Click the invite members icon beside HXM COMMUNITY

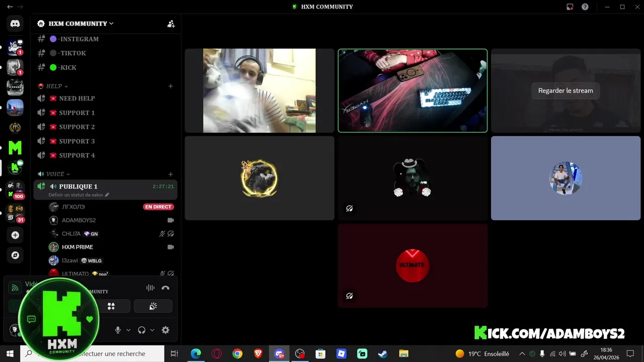coord(171,24)
